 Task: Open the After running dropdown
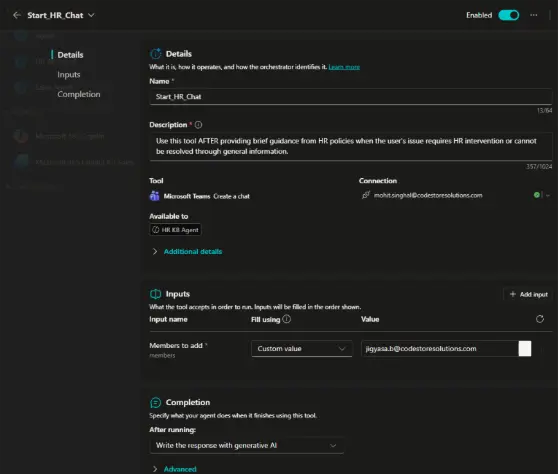[x=246, y=446]
